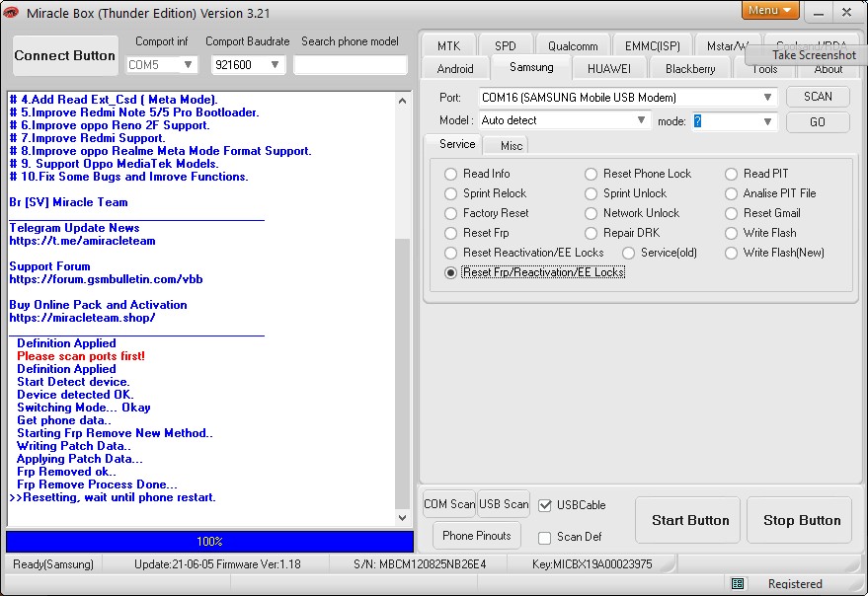Open the Port COM16 dropdown

pyautogui.click(x=767, y=98)
